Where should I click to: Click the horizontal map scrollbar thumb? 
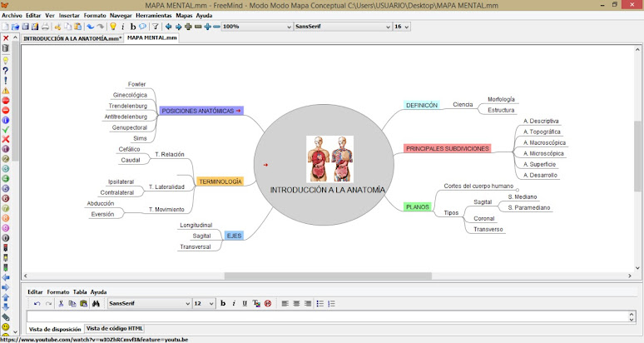(328, 276)
